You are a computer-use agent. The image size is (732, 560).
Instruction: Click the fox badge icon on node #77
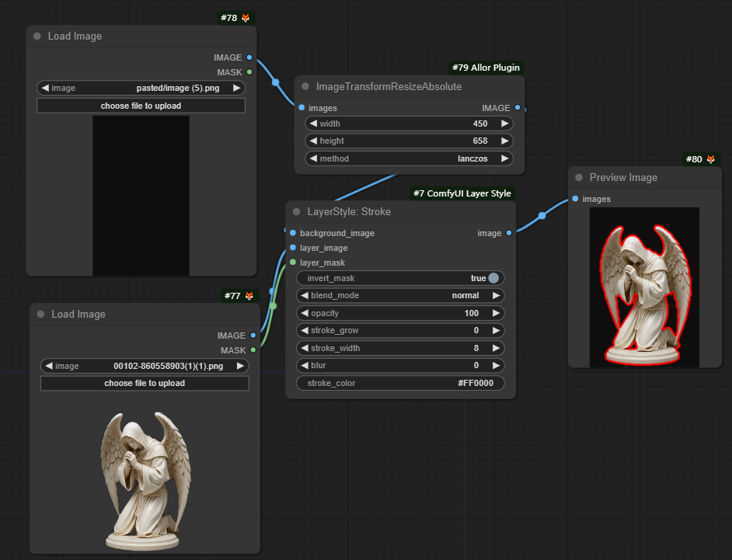tap(249, 296)
